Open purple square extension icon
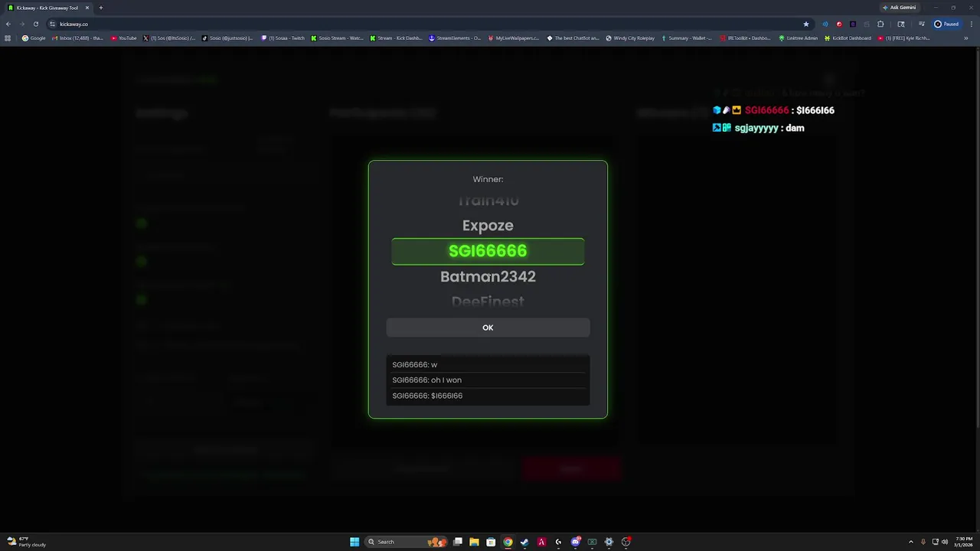980x551 pixels. 853,24
